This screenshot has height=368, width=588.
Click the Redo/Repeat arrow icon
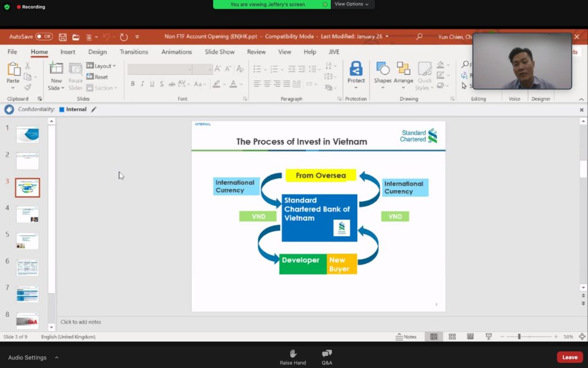(124, 37)
